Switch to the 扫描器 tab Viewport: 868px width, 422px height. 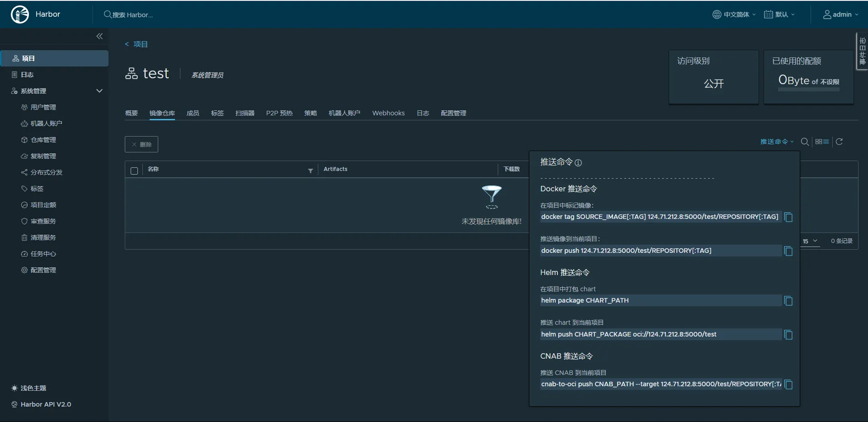[x=245, y=113]
